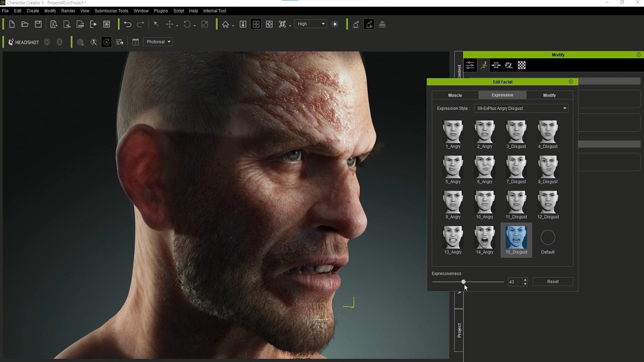Expand the frame view options arrow

pos(290,25)
